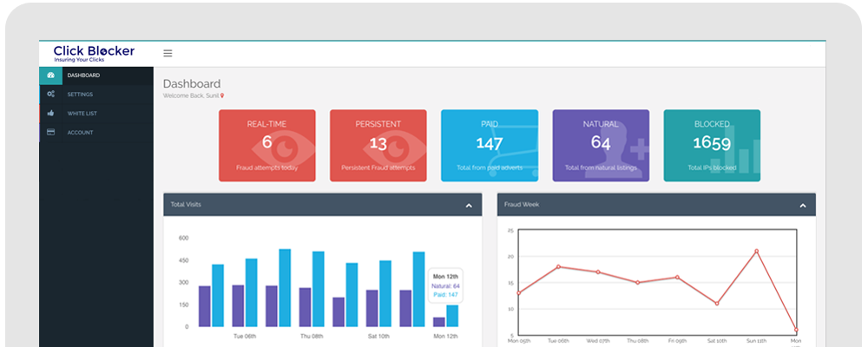868x347 pixels.
Task: Open the Natural listings total card
Action: pos(601,146)
